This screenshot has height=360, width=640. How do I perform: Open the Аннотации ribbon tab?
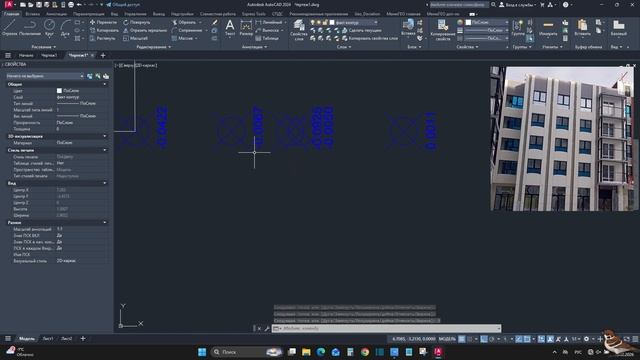click(56, 14)
